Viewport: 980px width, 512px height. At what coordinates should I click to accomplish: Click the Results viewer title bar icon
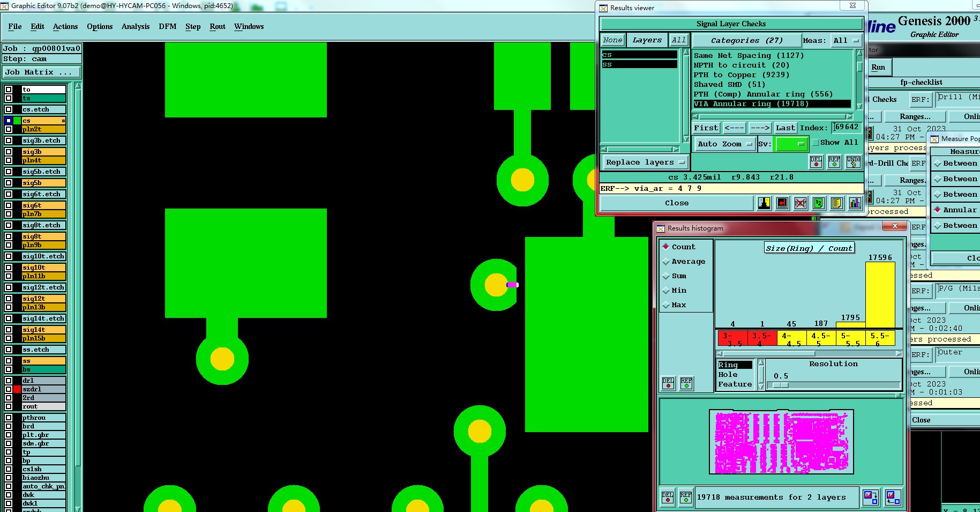pos(603,8)
